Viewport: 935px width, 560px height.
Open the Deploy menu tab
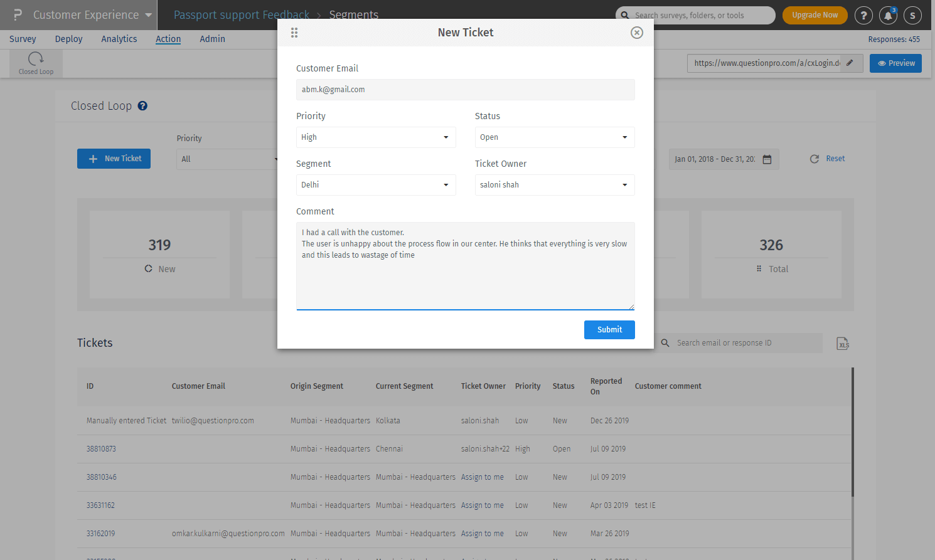click(x=68, y=39)
